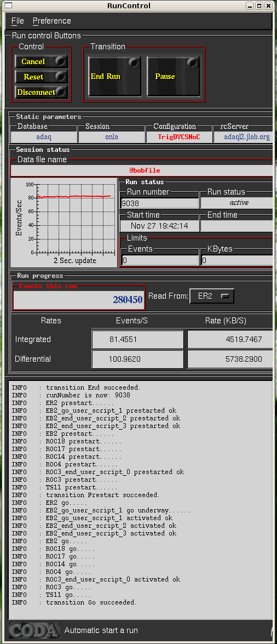This screenshot has height=644, width=277.
Task: Click the LED indicator on Reset button
Action: click(61, 76)
